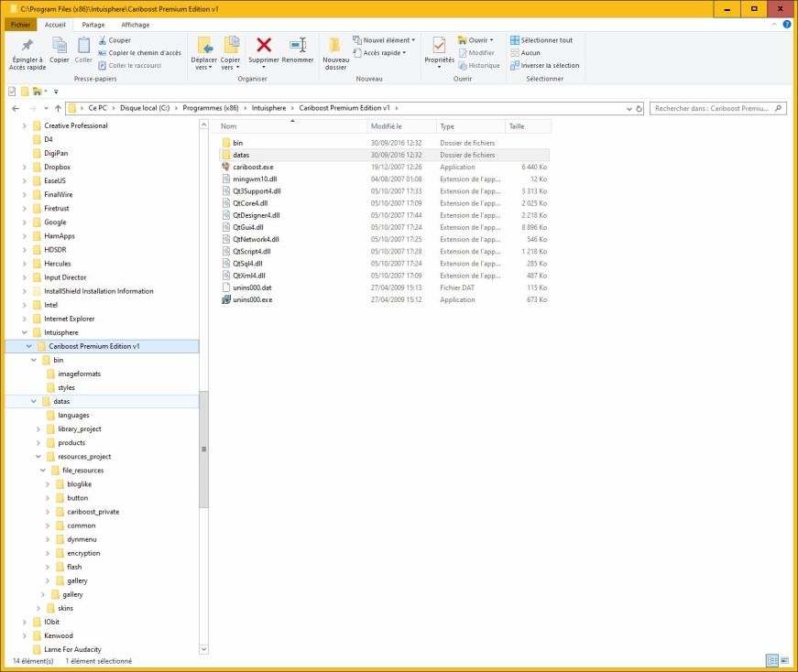
Task: Rename item with Renommer
Action: (298, 51)
